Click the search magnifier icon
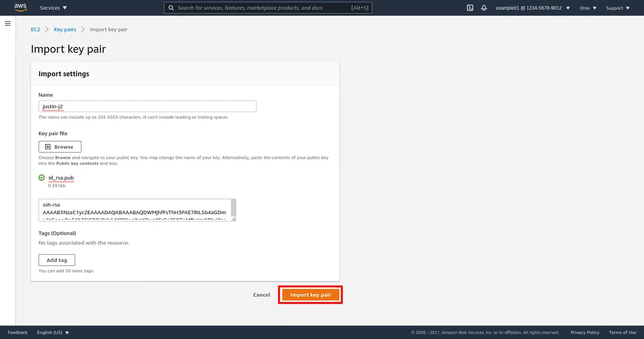Image resolution: width=644 pixels, height=339 pixels. tap(171, 8)
